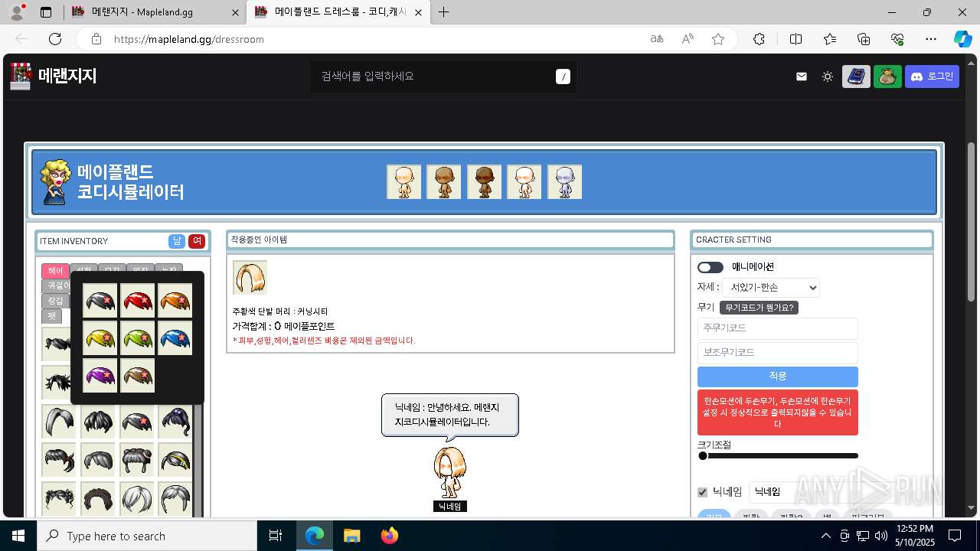Open File Explorer from taskbar
The width and height of the screenshot is (980, 551).
352,536
